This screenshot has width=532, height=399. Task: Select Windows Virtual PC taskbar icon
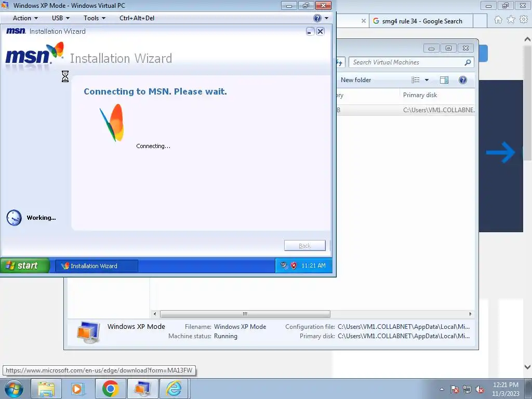(142, 389)
